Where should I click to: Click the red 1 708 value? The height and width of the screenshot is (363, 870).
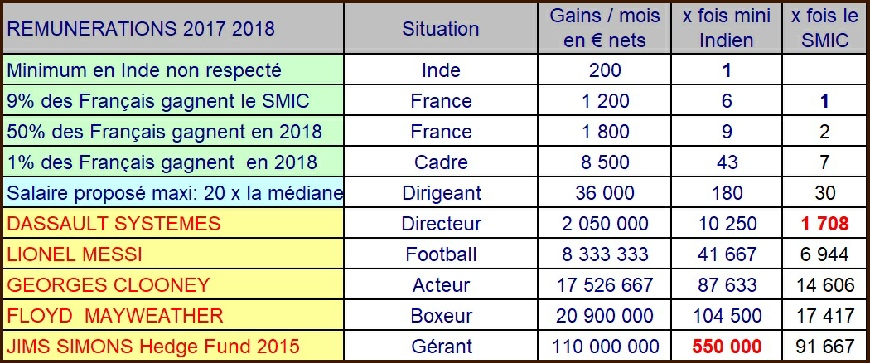click(x=825, y=223)
